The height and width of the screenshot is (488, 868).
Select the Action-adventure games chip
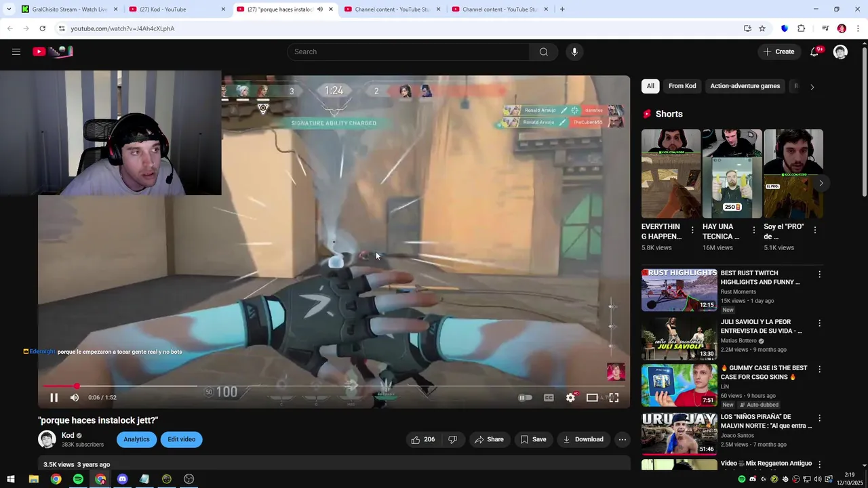(x=745, y=86)
